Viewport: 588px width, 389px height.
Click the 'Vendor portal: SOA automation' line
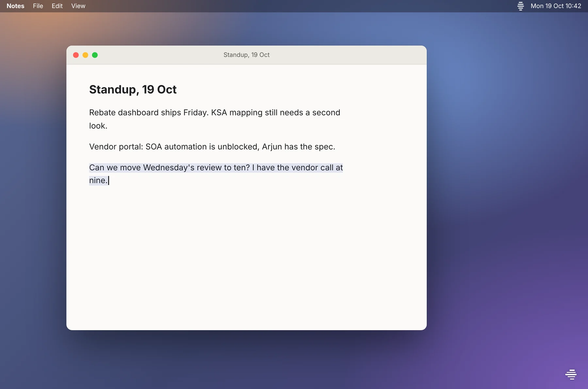pyautogui.click(x=212, y=146)
